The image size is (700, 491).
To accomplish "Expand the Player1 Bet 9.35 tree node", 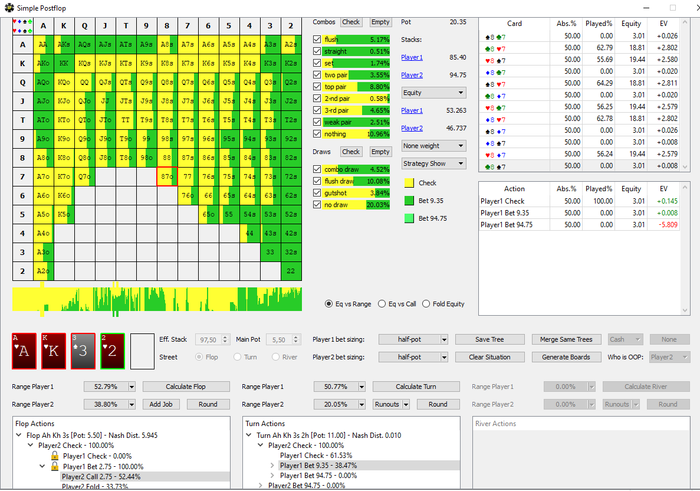I will (x=273, y=465).
